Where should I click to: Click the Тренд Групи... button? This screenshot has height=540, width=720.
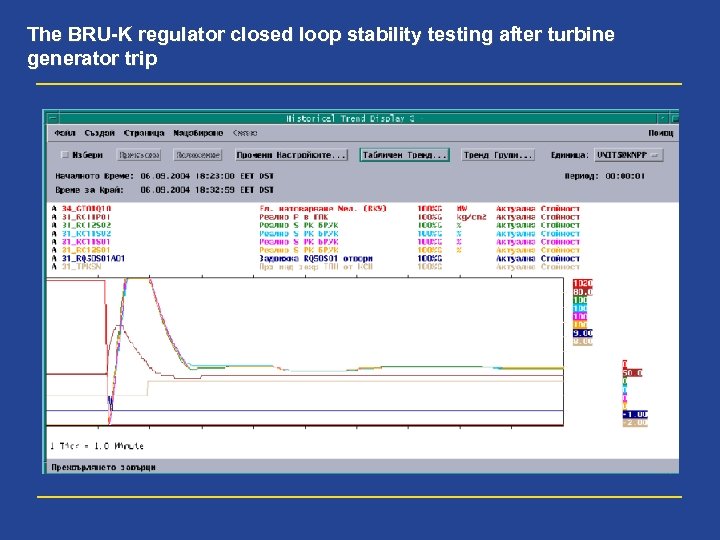click(x=498, y=155)
